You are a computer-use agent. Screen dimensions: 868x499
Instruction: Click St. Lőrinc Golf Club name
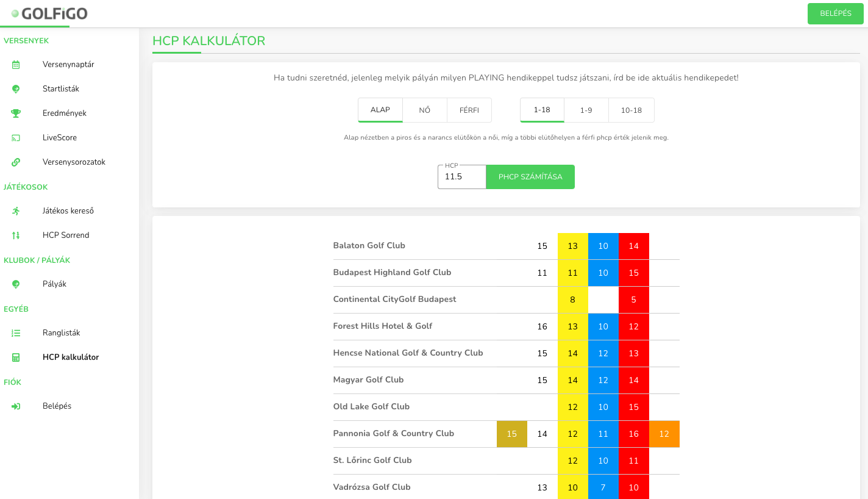click(x=372, y=461)
